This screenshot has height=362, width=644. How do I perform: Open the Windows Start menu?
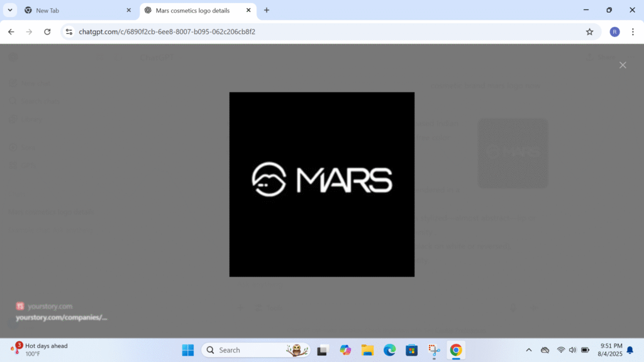pyautogui.click(x=187, y=350)
